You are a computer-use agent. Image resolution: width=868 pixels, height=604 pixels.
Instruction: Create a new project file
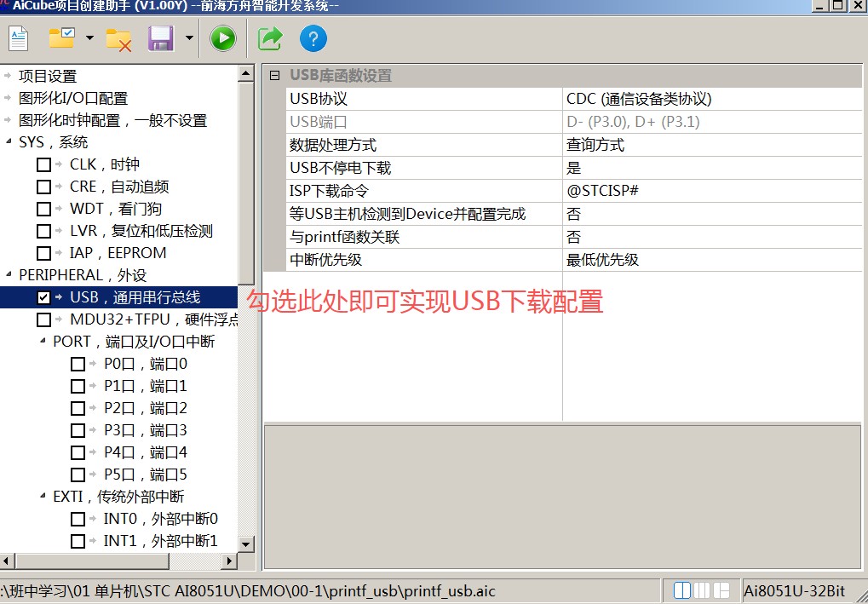coord(18,37)
